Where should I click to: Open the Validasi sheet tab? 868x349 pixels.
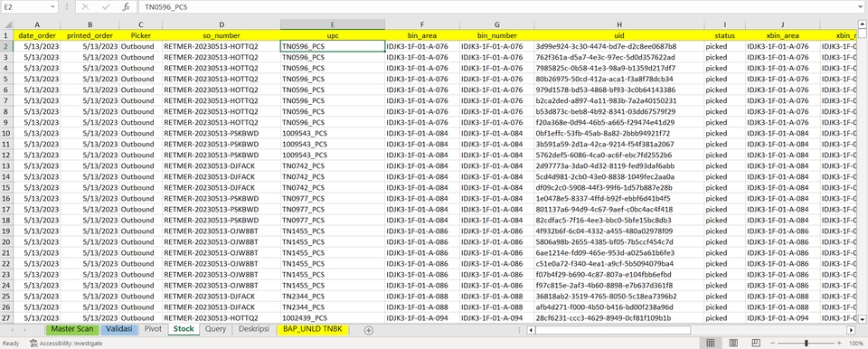pos(119,329)
